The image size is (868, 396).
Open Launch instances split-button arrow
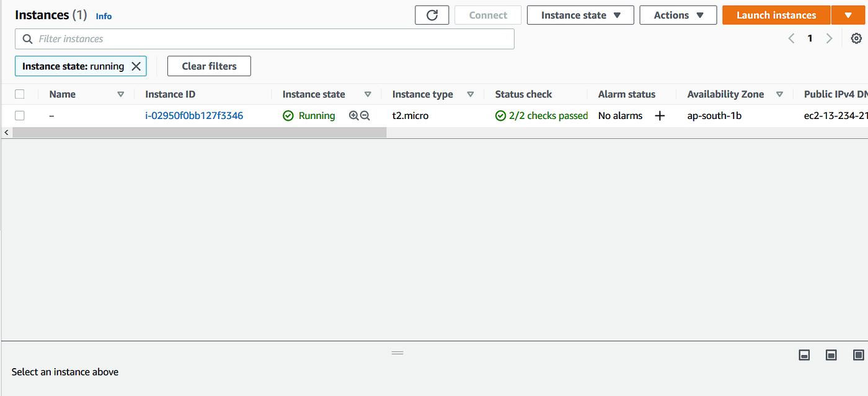[x=848, y=15]
